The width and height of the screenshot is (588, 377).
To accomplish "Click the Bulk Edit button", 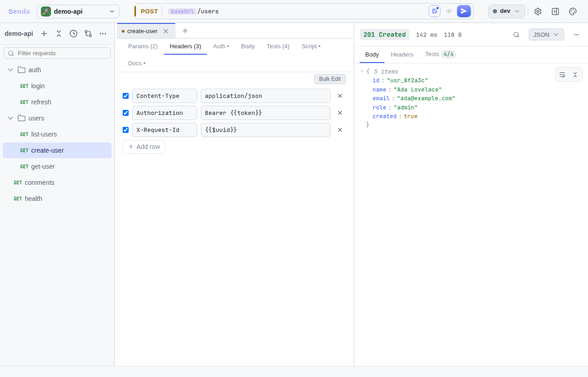I will [330, 79].
